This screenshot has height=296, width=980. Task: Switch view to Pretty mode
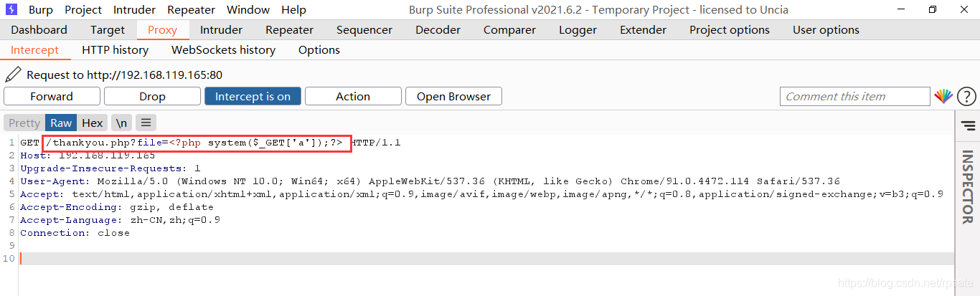[24, 123]
